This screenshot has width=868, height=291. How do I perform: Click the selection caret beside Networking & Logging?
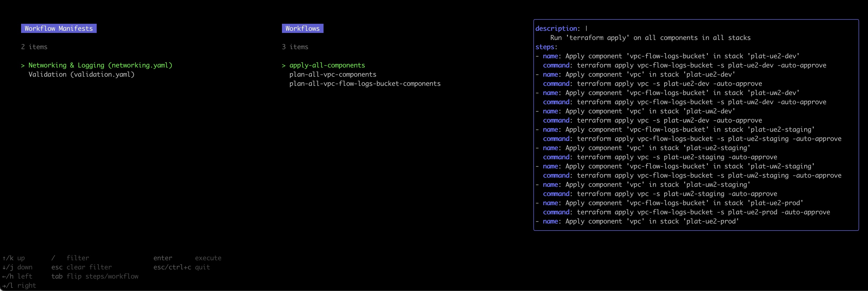coord(23,65)
